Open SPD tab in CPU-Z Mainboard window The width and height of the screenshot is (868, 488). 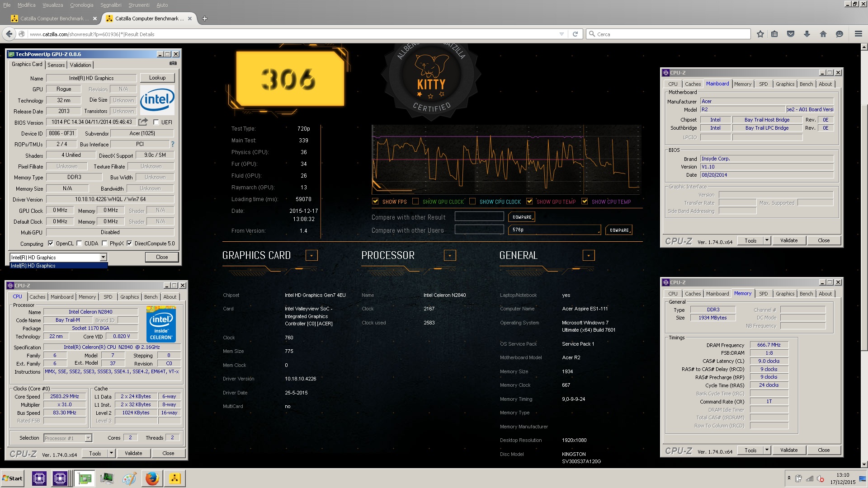click(764, 84)
